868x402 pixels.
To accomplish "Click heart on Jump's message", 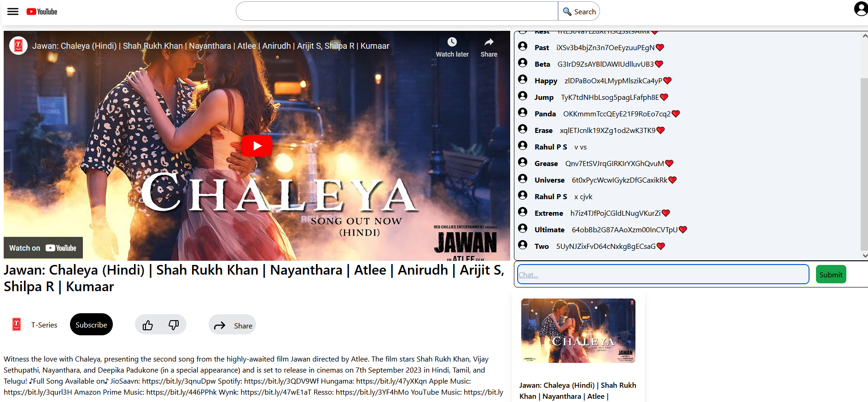I will pos(664,97).
